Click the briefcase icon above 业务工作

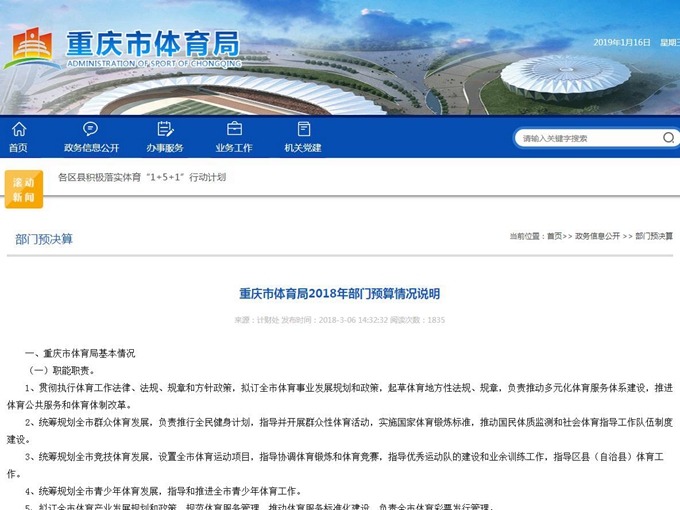(x=234, y=129)
